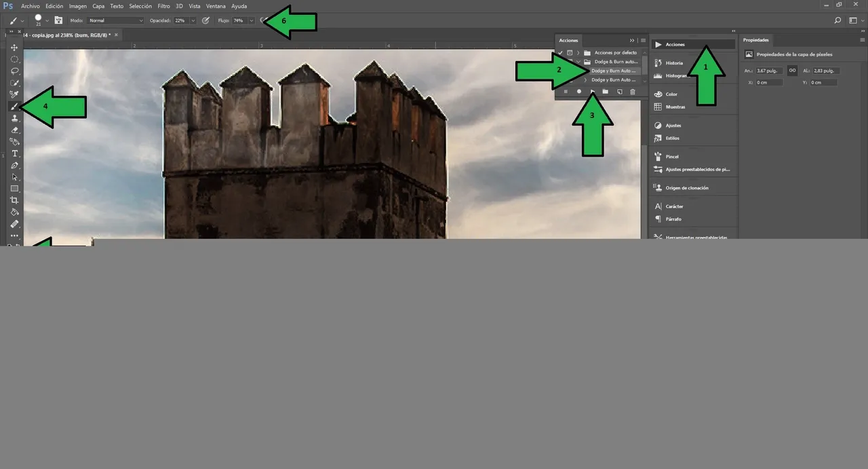The image size is (868, 469).
Task: Open the Edición menu
Action: point(54,6)
